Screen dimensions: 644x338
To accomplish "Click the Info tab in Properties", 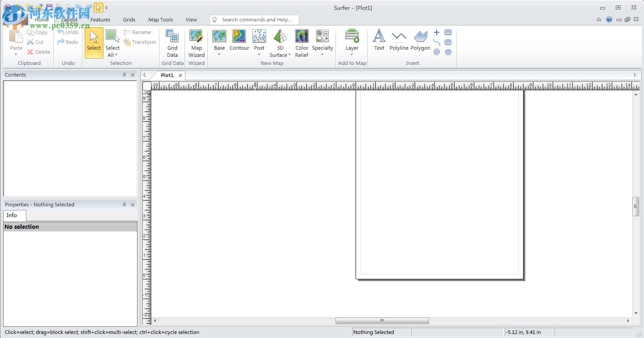I will pos(12,215).
